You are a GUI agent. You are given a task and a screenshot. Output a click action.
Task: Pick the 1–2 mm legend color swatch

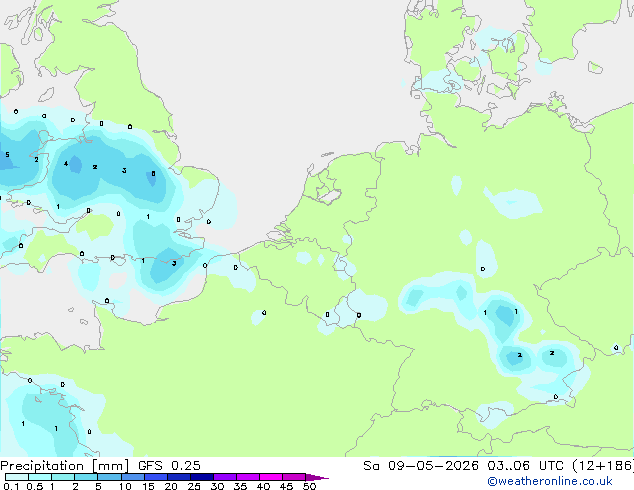coord(63,477)
